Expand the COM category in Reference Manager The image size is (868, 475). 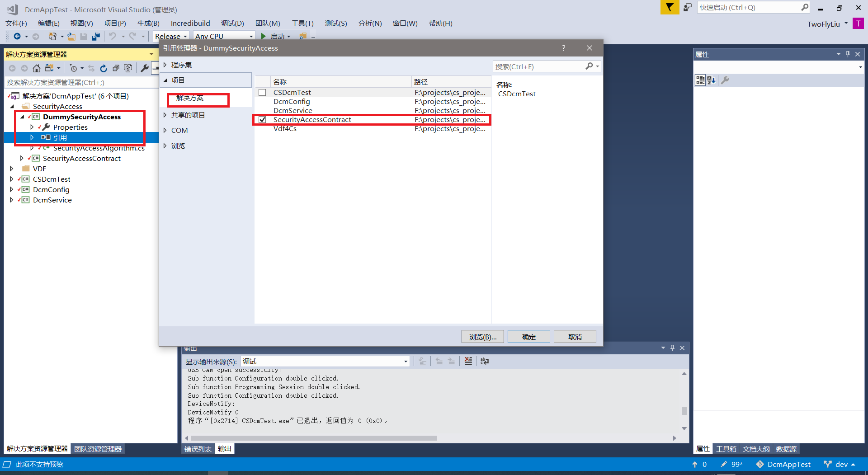165,130
